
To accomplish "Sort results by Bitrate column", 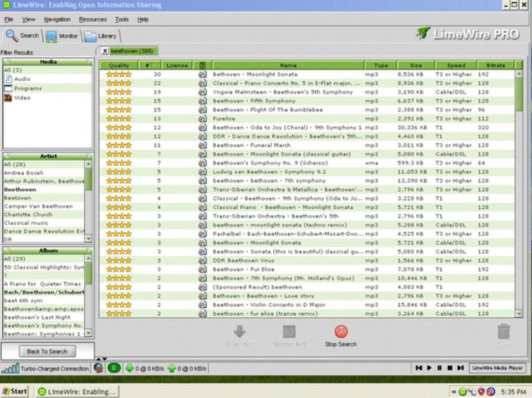I will click(495, 65).
